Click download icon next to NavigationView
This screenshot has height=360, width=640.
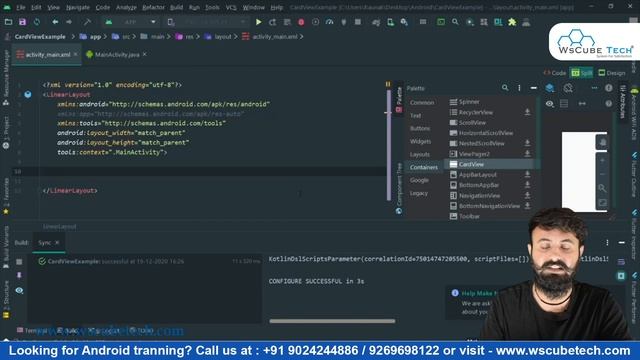(x=527, y=196)
